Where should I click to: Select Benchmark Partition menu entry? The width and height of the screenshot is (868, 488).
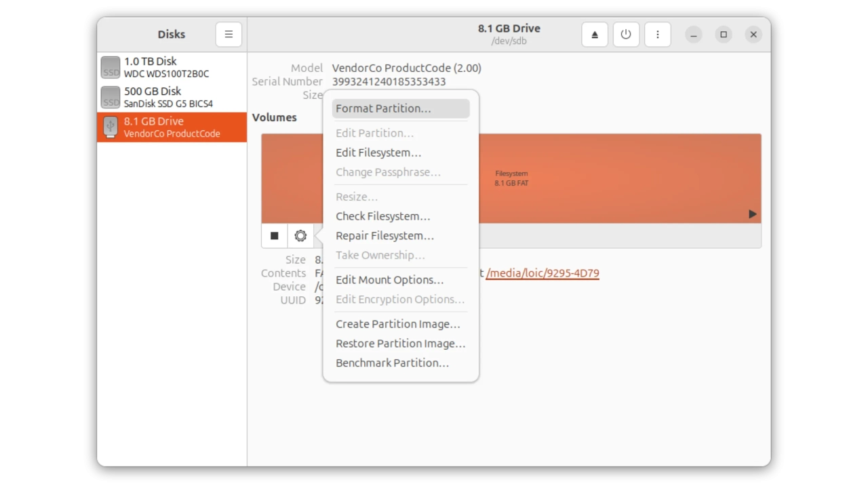pos(392,363)
